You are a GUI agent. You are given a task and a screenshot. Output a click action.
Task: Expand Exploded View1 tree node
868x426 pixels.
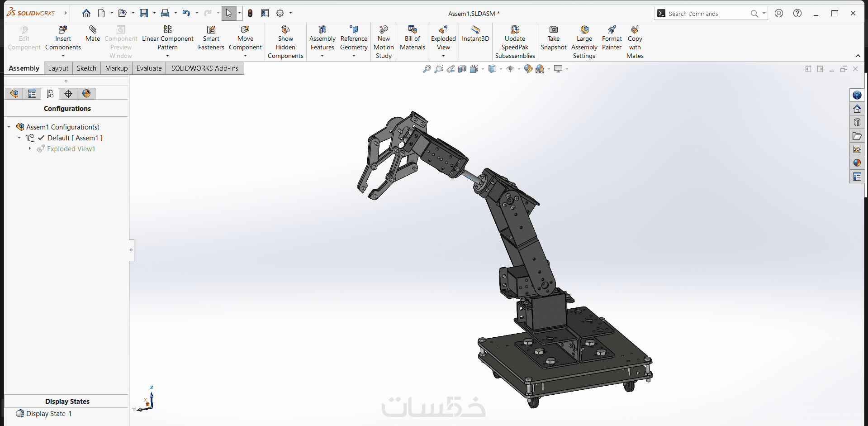[x=30, y=148]
